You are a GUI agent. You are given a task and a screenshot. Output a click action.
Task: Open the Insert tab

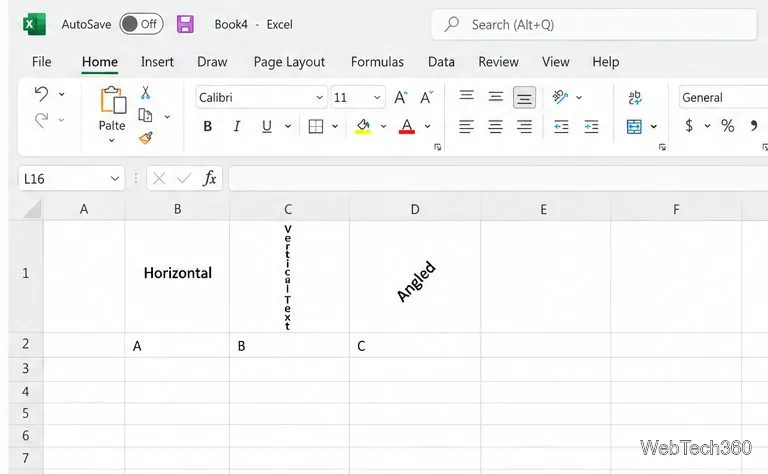157,62
